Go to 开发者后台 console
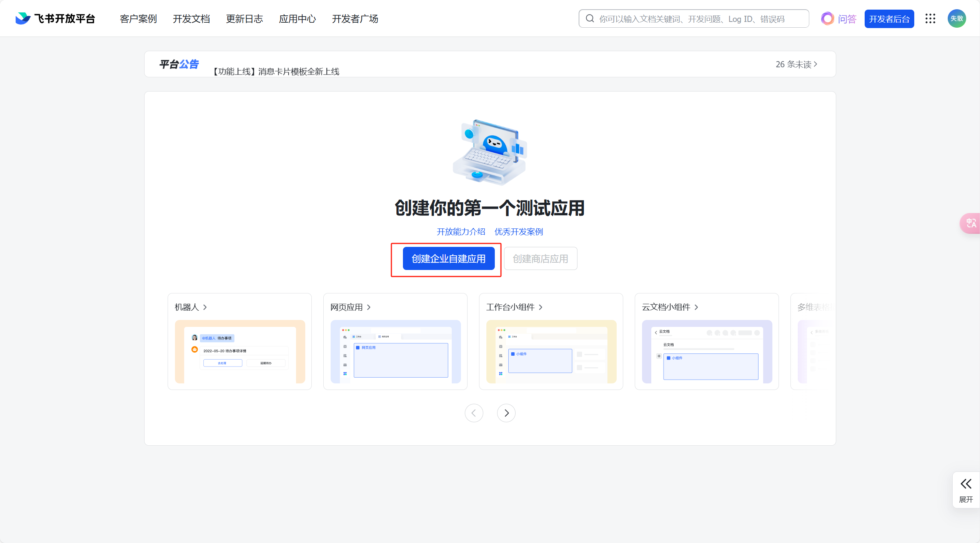980x543 pixels. tap(889, 18)
